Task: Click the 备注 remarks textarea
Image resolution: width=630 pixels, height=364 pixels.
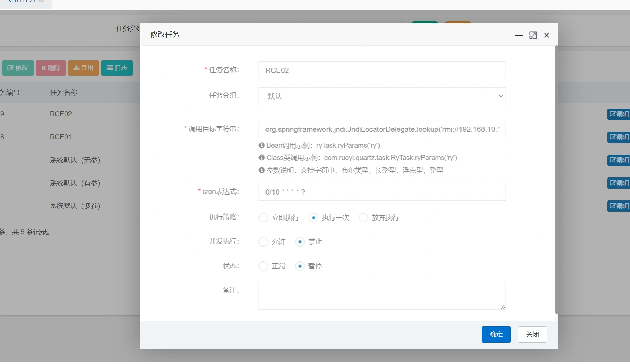Action: pos(382,296)
